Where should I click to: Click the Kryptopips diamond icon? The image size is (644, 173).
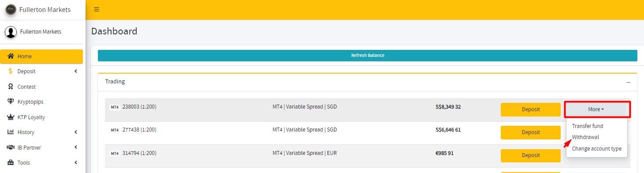click(11, 102)
